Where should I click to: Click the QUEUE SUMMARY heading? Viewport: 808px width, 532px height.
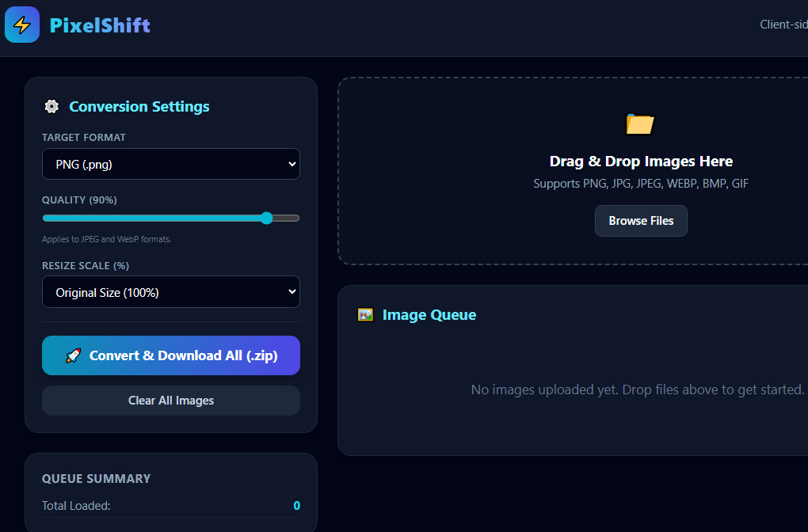coord(97,479)
